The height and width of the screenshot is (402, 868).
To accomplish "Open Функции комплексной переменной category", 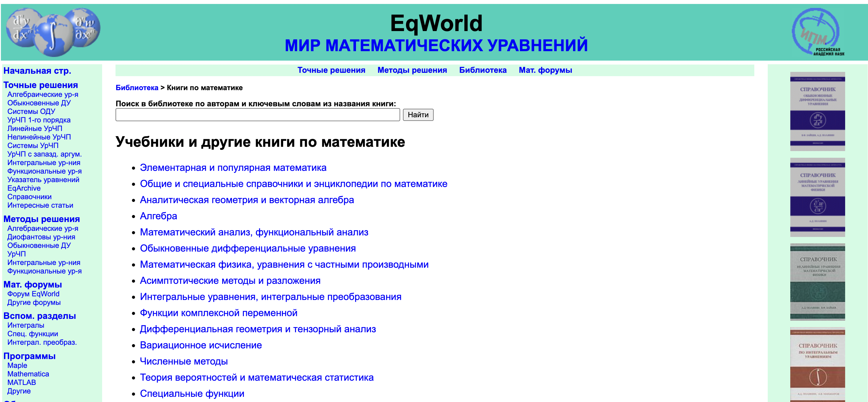I will pyautogui.click(x=219, y=313).
